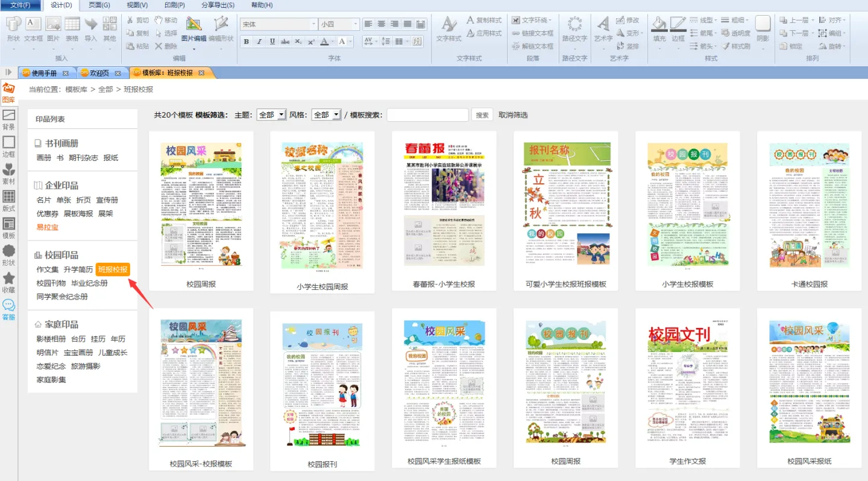The image size is (868, 481).
Task: Open the 背景 background sidebar panel
Action: coord(8,119)
